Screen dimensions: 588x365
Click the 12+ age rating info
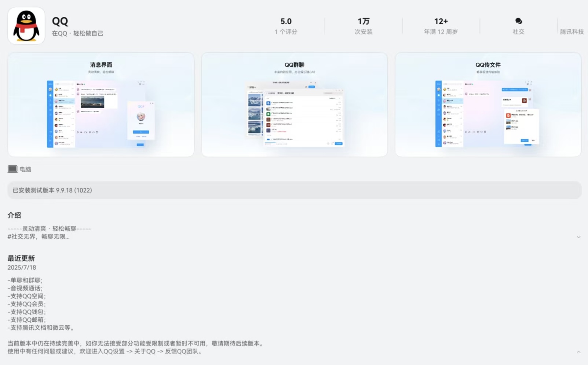pyautogui.click(x=441, y=22)
